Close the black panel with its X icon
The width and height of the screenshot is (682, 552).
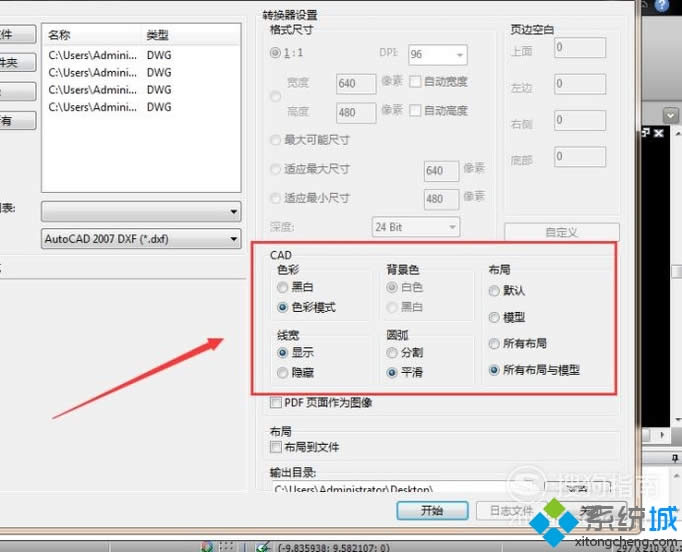click(659, 133)
